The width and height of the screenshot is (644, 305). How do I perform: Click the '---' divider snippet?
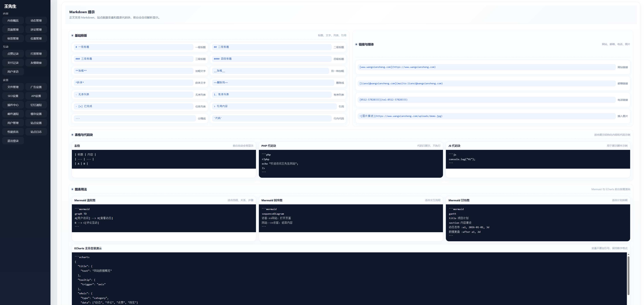(x=135, y=118)
